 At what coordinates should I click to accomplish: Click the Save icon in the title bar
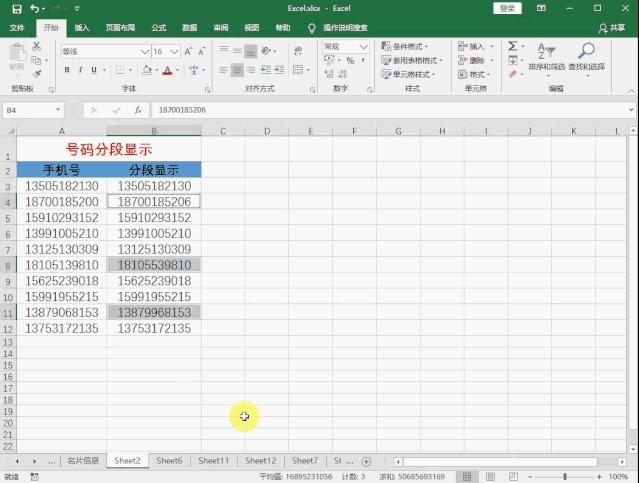(17, 9)
